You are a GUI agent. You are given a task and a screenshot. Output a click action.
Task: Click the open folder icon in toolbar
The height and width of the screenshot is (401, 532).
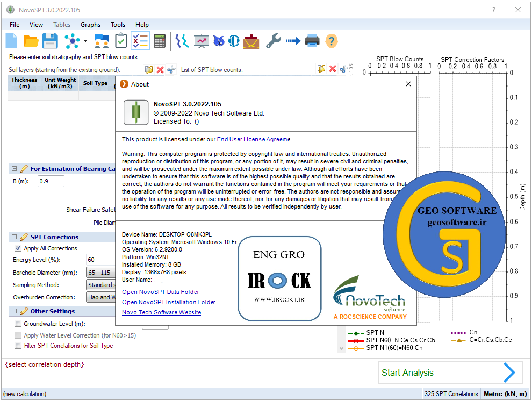(31, 41)
